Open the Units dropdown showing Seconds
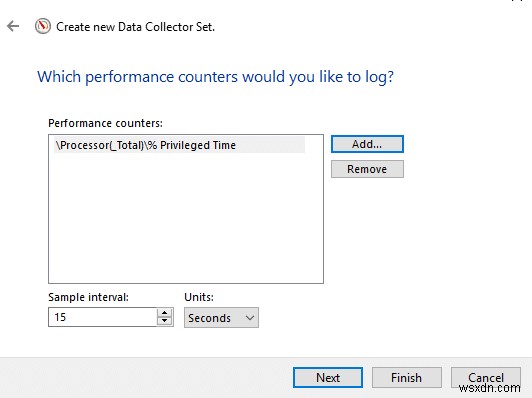532x398 pixels. [x=221, y=318]
